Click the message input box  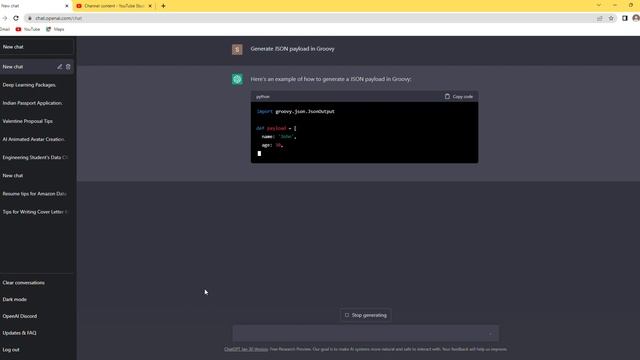click(x=366, y=333)
